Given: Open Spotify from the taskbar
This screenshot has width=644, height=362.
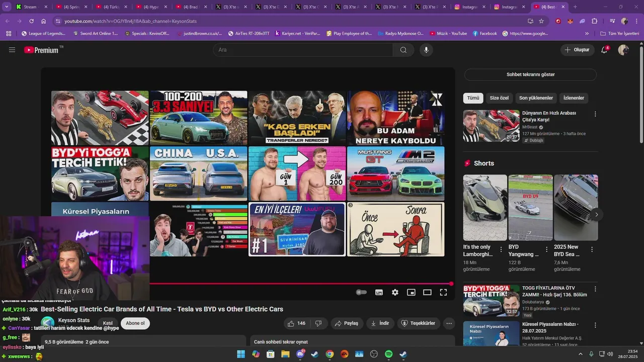Looking at the screenshot, I should coord(388,354).
